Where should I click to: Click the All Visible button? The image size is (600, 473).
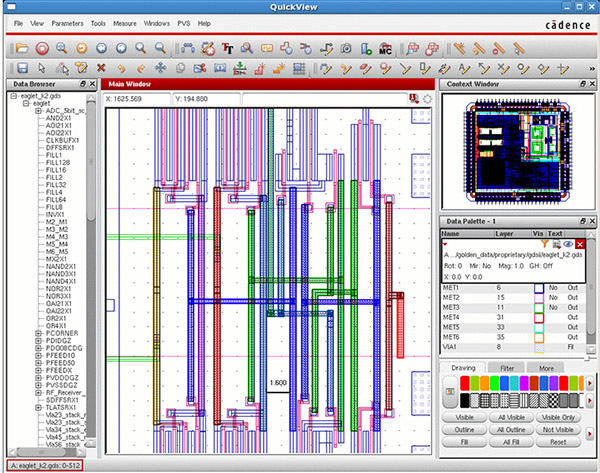coord(511,418)
